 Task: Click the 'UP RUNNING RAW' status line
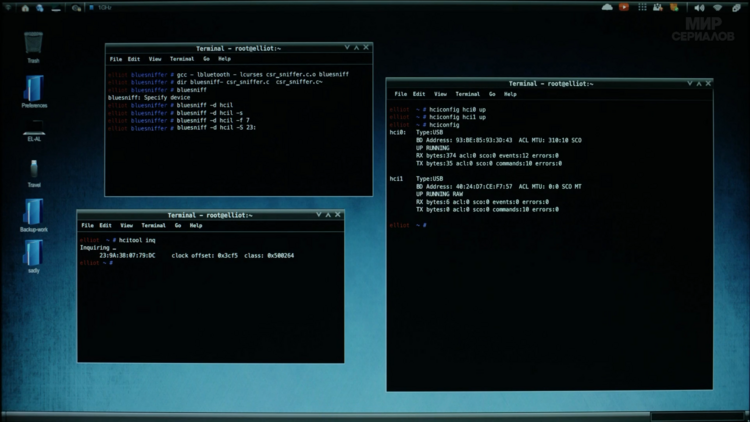point(440,194)
